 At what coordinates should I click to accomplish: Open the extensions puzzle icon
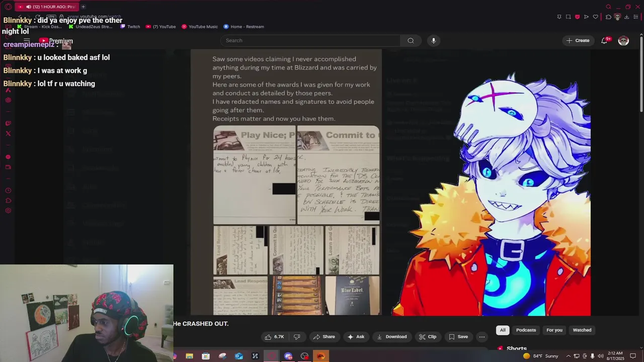608,17
